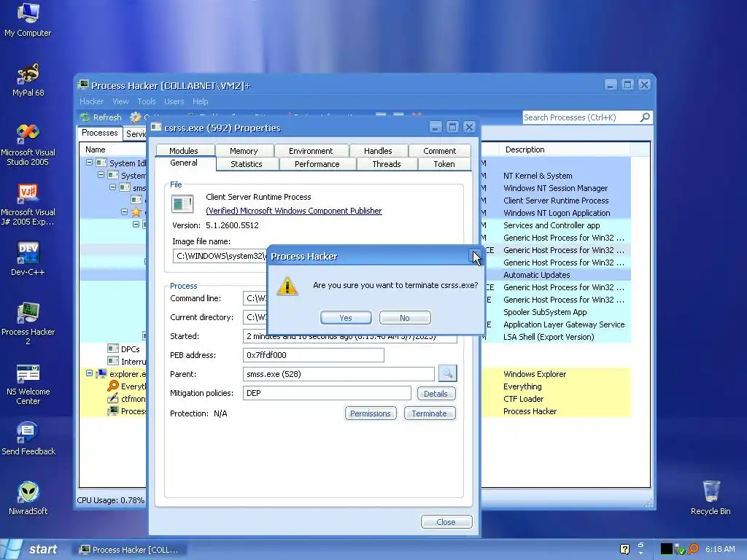The height and width of the screenshot is (560, 747).
Task: Switch to the Memory tab
Action: (x=244, y=150)
